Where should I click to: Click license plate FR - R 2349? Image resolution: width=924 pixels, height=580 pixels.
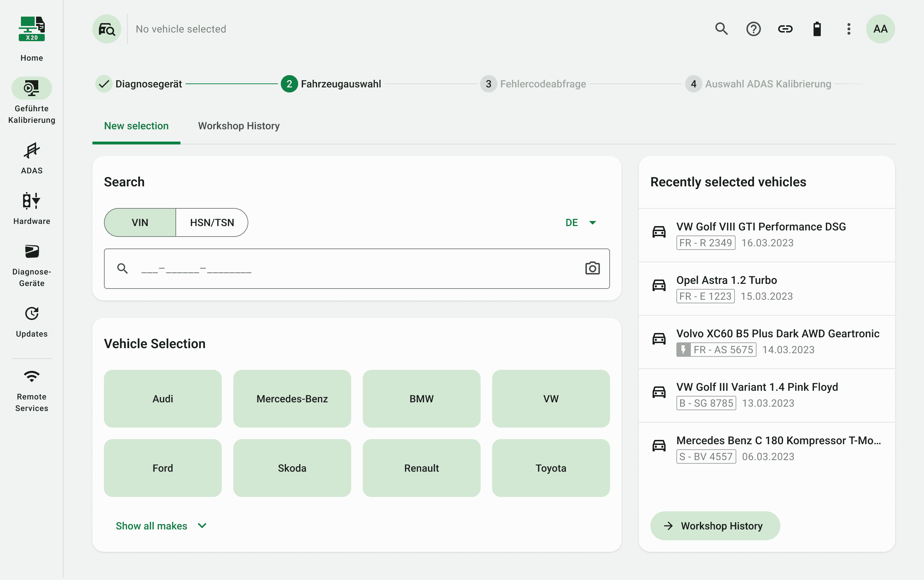pyautogui.click(x=706, y=243)
